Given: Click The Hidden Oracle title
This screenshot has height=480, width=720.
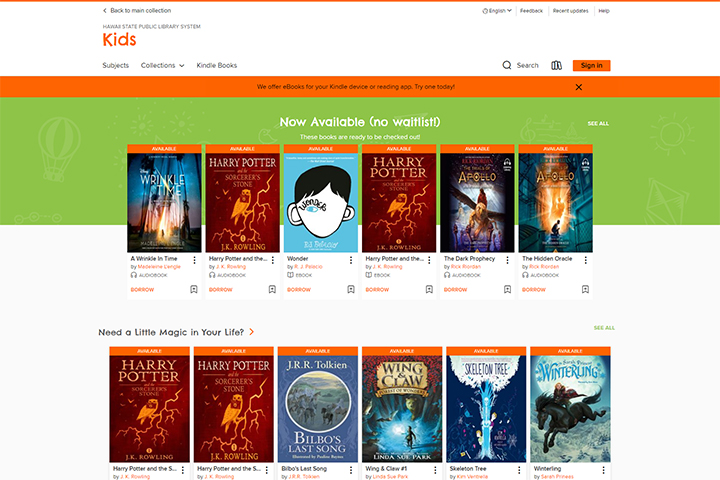Looking at the screenshot, I should [547, 259].
